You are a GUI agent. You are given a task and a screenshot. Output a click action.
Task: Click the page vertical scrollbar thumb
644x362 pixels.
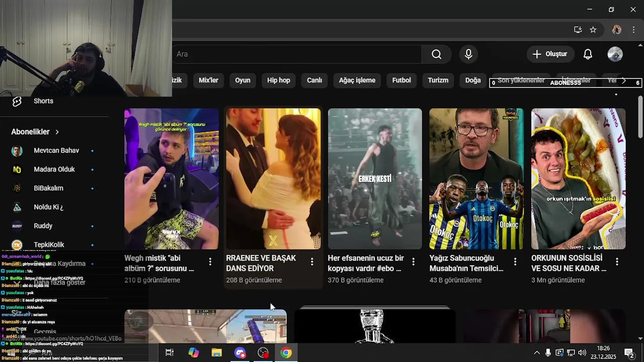(x=640, y=117)
